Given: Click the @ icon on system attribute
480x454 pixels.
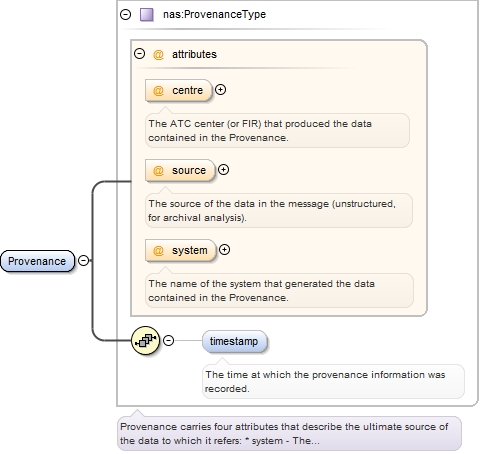Looking at the screenshot, I should point(158,250).
